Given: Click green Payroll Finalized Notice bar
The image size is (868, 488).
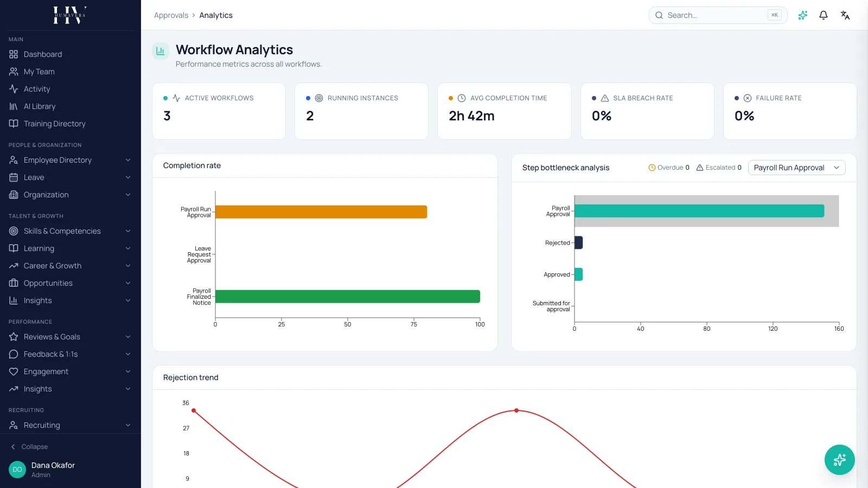Looking at the screenshot, I should click(x=348, y=297).
